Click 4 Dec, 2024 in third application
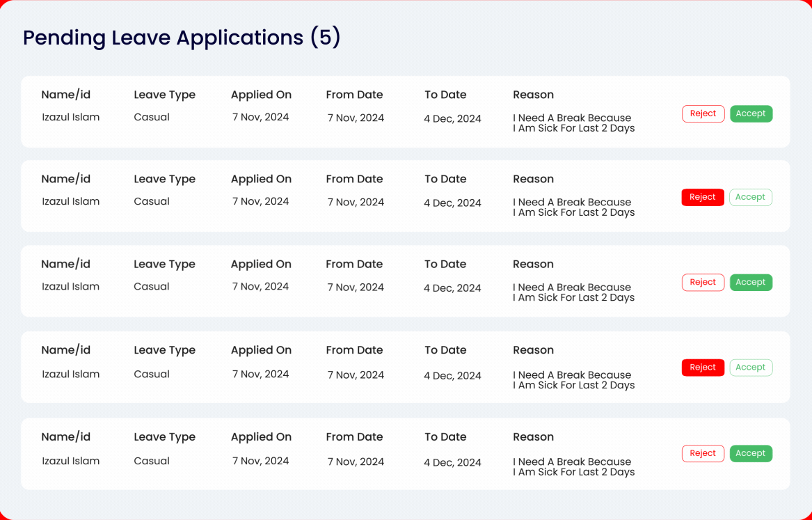The image size is (812, 520). (452, 288)
